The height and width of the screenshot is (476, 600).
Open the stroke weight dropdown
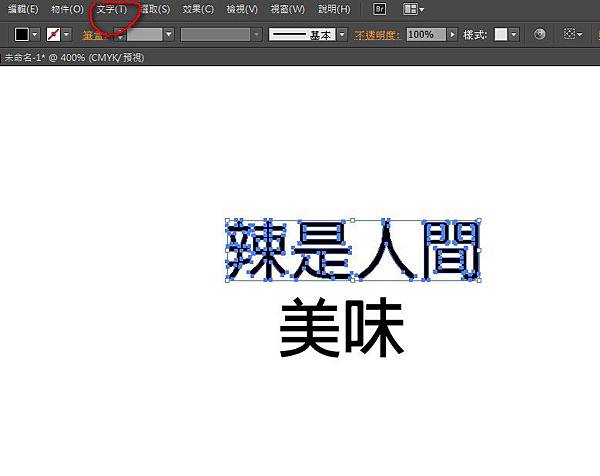click(169, 34)
